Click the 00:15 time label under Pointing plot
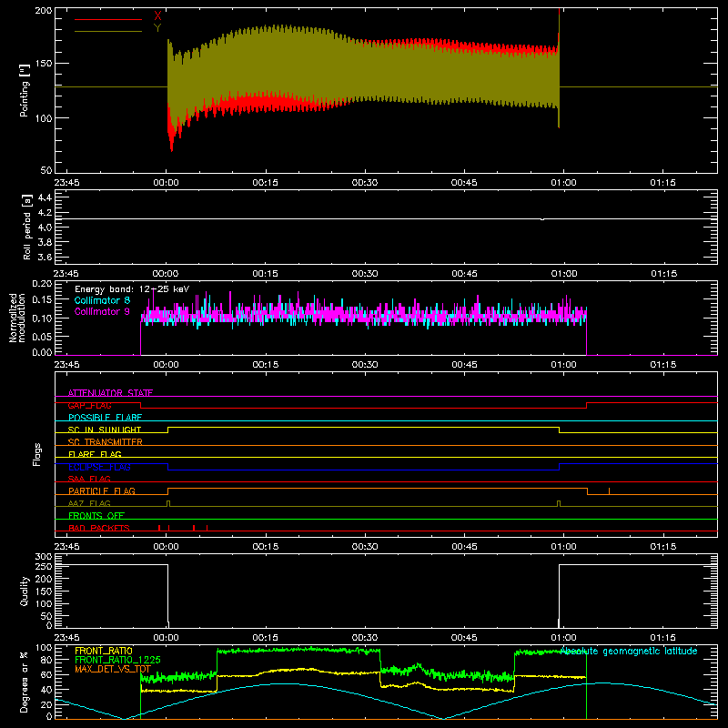The width and height of the screenshot is (728, 728). tap(265, 183)
